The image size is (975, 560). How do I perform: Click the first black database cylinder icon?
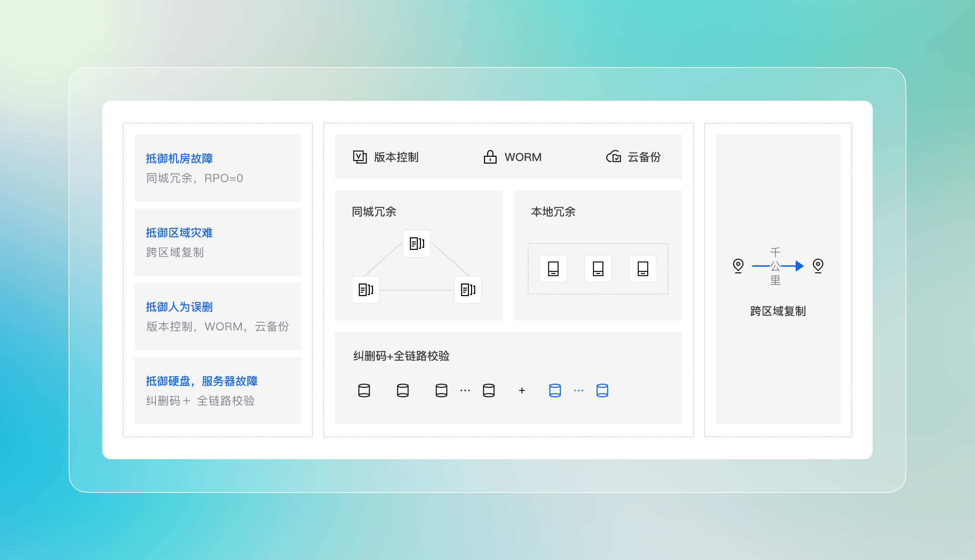click(x=364, y=390)
